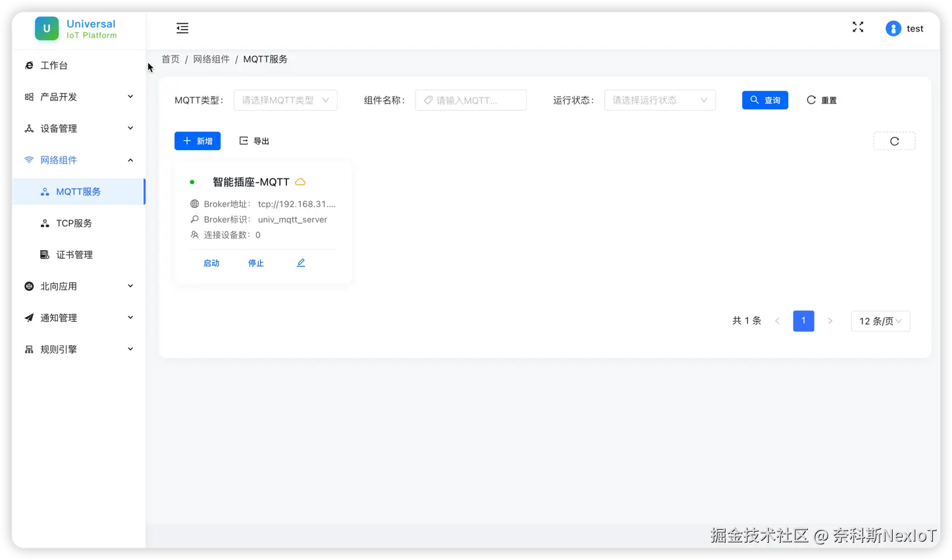Select the MQTT服务 sidebar icon
This screenshot has height=560, width=952.
(x=46, y=191)
